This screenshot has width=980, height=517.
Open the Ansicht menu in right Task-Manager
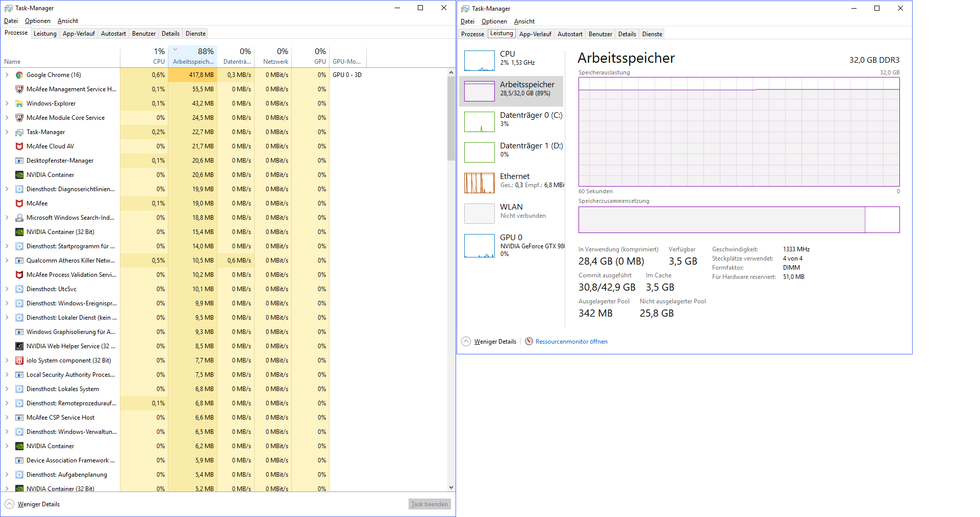524,21
